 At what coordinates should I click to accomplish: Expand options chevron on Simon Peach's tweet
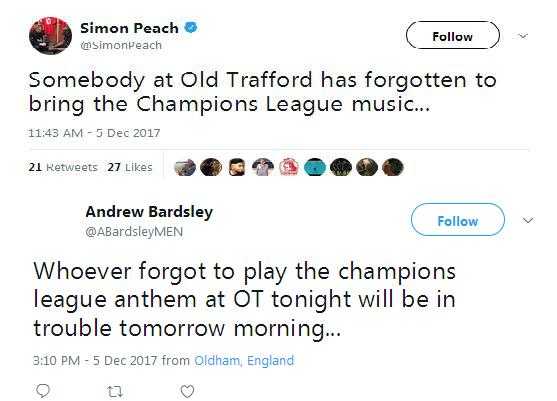(523, 36)
